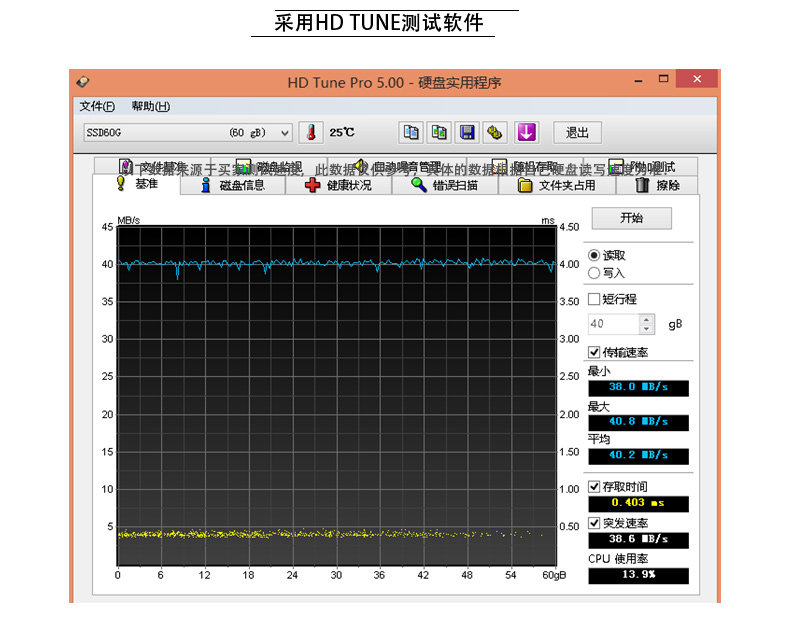Click the 40.2 MB/s average value
Viewport: 790px width, 622px height.
coord(638,456)
